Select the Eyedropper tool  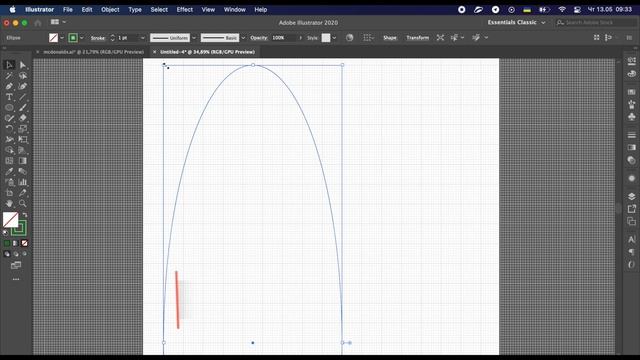tap(9, 171)
